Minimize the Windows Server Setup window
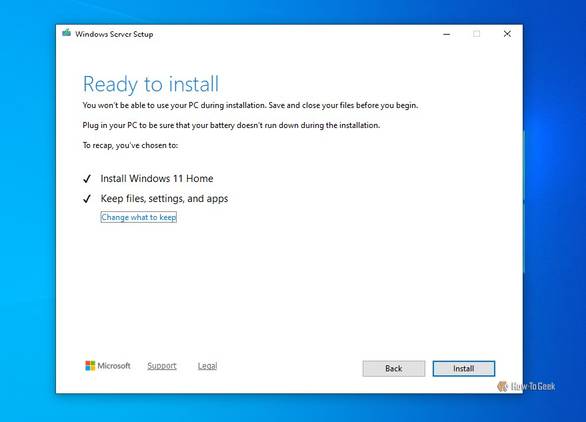The image size is (586, 422). 446,34
